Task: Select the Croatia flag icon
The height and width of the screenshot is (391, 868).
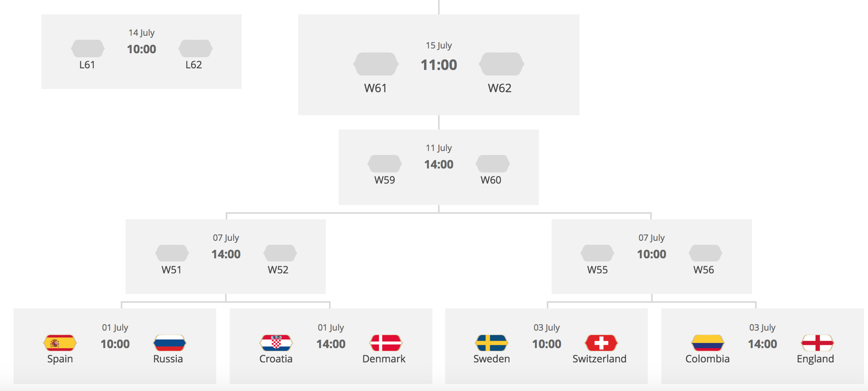Action: pyautogui.click(x=276, y=343)
